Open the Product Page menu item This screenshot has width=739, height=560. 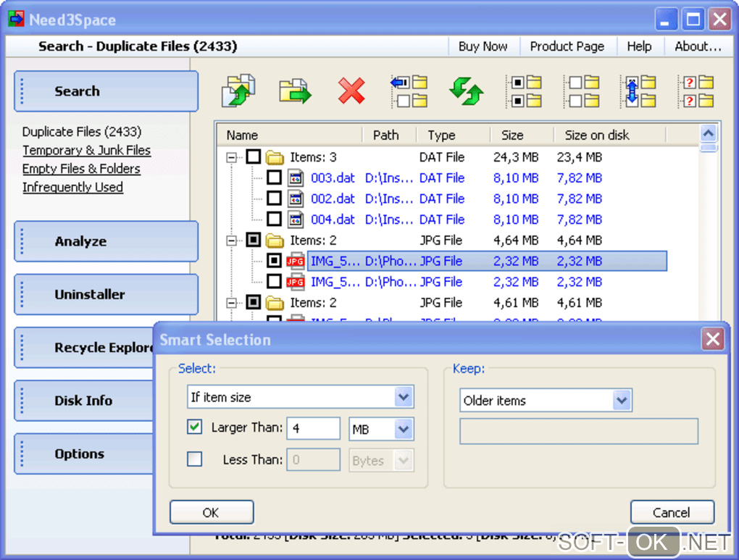coord(567,46)
